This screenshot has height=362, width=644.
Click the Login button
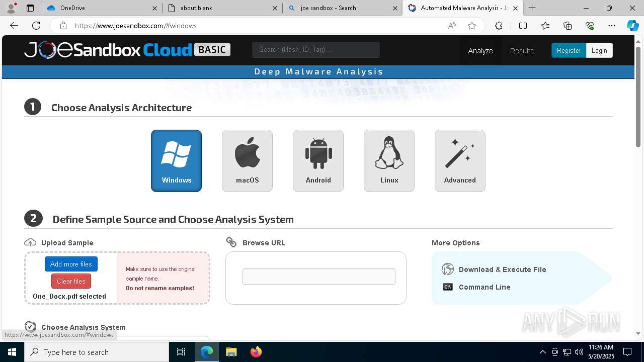pos(599,50)
